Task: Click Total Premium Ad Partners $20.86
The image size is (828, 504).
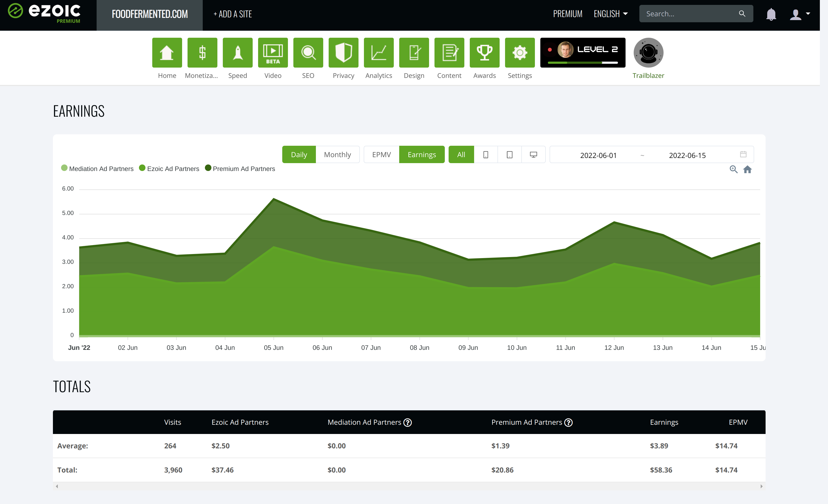Action: point(502,470)
